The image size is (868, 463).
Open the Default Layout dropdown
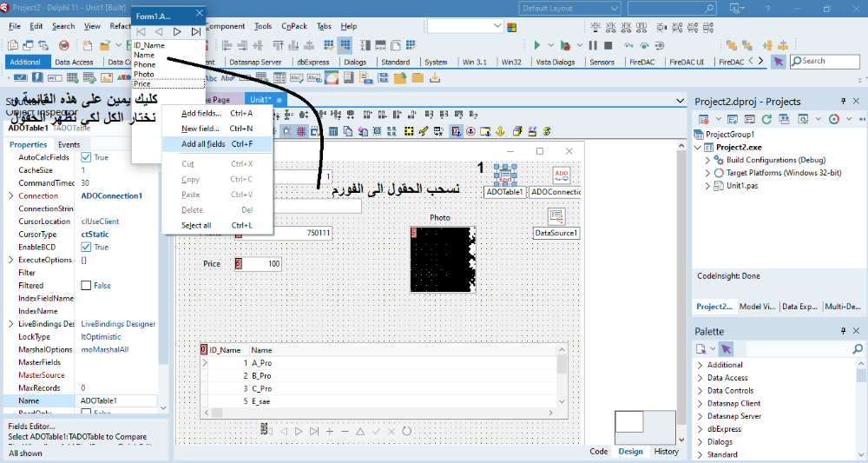coord(569,9)
